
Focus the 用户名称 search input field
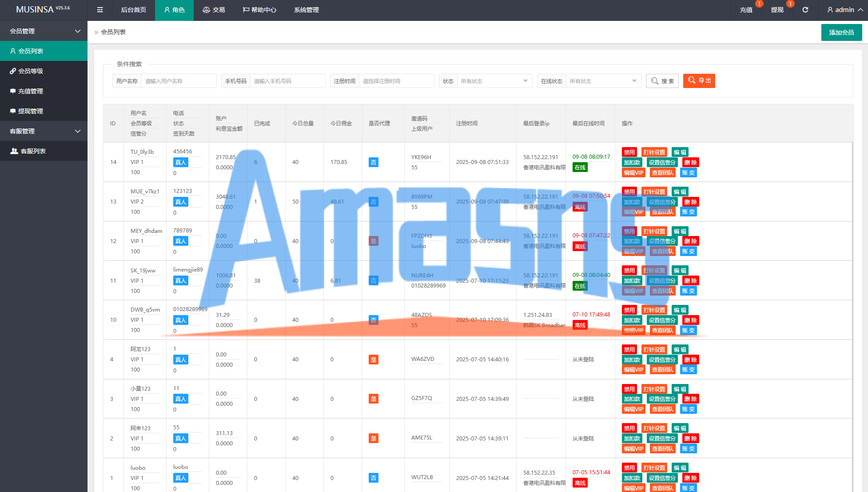(x=179, y=81)
